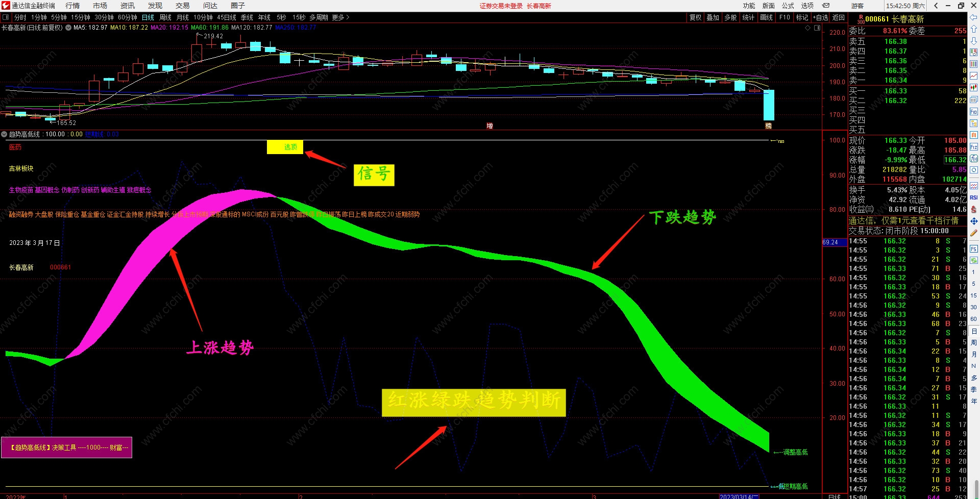Select 15分钟 period tab

coord(81,17)
